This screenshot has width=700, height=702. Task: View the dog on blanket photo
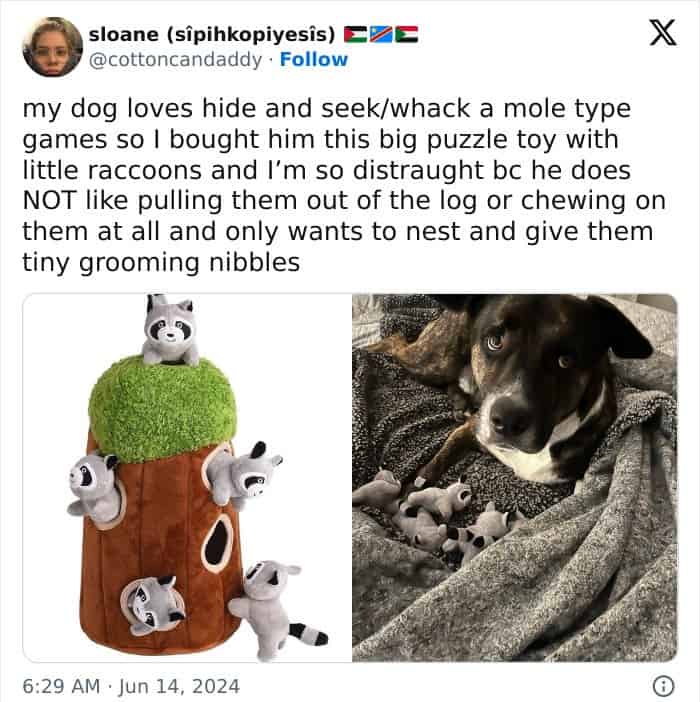tap(515, 477)
